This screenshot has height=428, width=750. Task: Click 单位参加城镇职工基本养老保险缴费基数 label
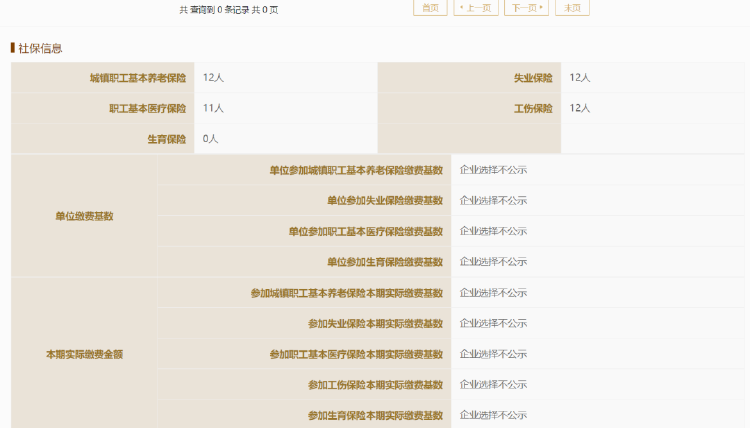tap(355, 170)
